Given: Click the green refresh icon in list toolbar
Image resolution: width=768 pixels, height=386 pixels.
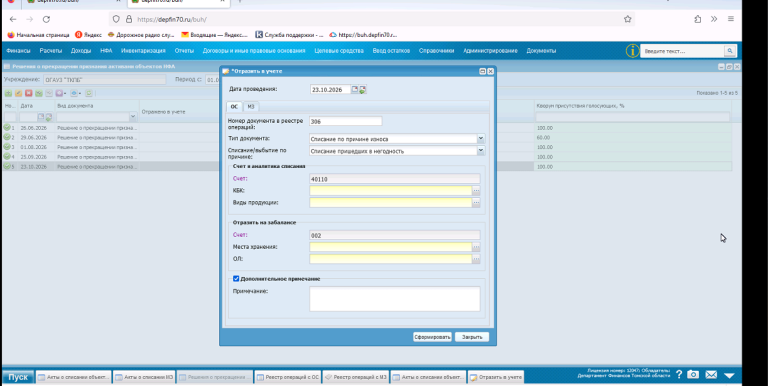Looking at the screenshot, I should 89,93.
